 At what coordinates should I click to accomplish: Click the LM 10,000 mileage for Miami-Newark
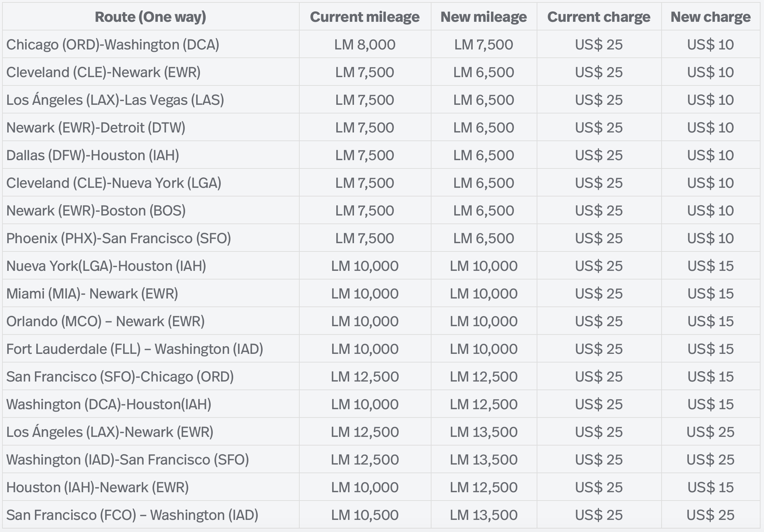(x=365, y=293)
